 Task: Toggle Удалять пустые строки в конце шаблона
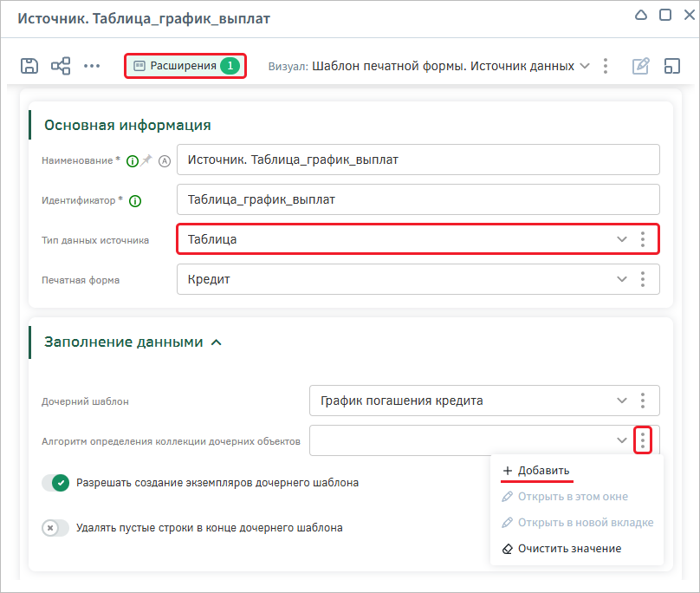pyautogui.click(x=55, y=528)
